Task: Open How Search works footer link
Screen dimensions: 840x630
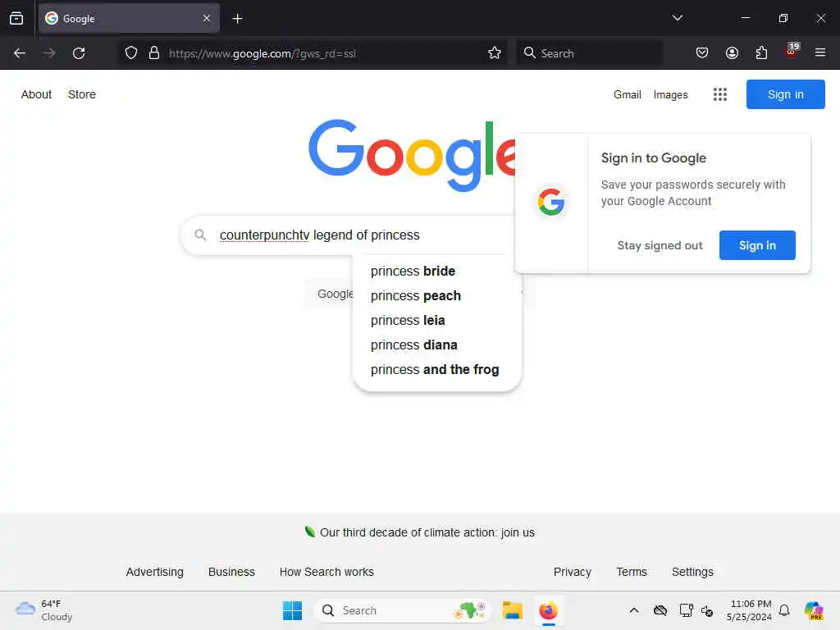Action: pos(326,572)
